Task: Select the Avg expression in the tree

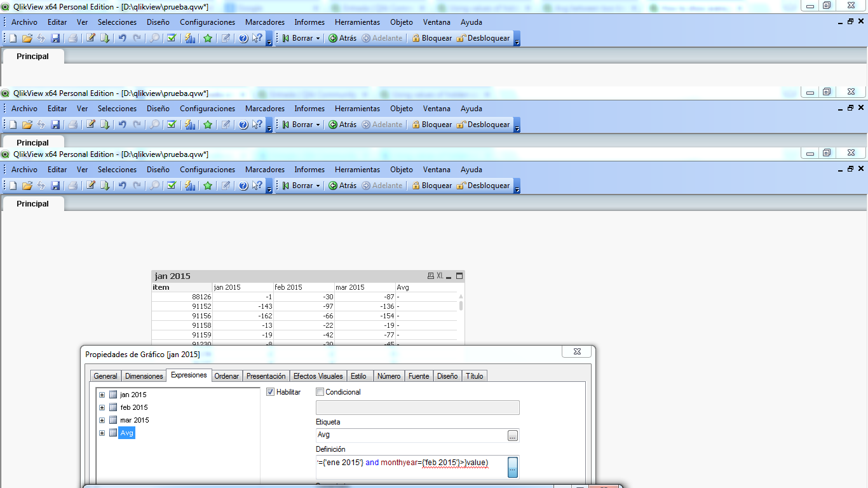Action: click(126, 433)
